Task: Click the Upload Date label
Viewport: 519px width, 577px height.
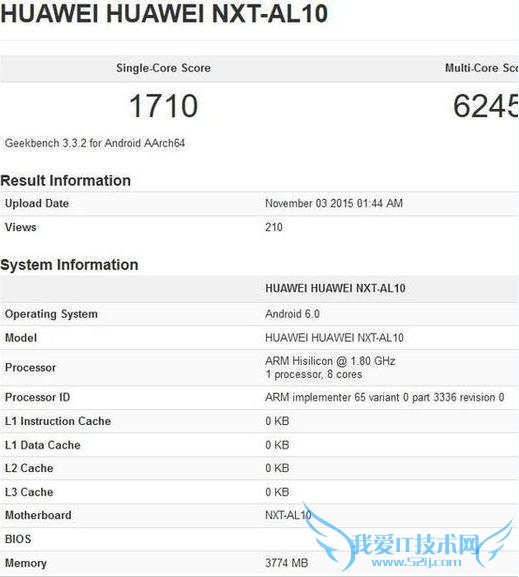Action: click(37, 203)
